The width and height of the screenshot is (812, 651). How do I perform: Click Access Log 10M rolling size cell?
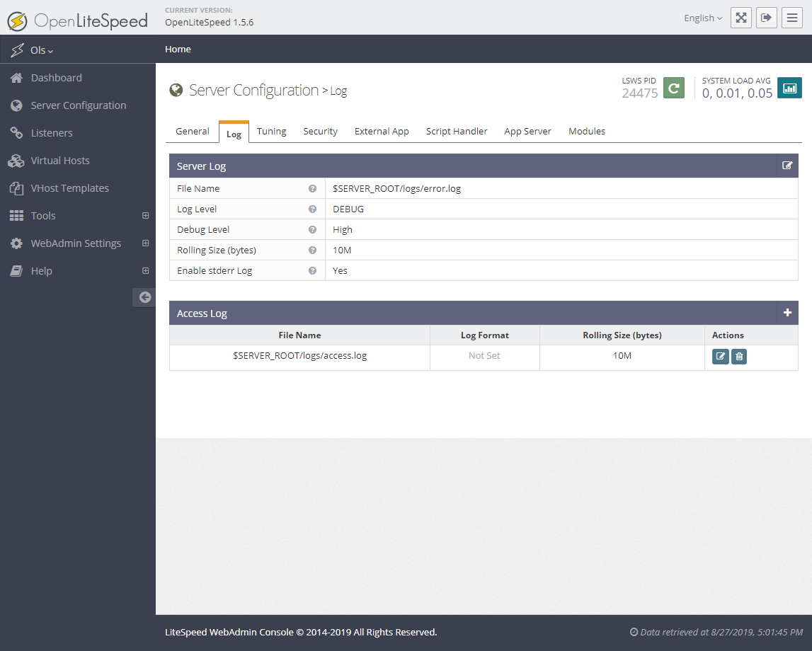(x=622, y=356)
